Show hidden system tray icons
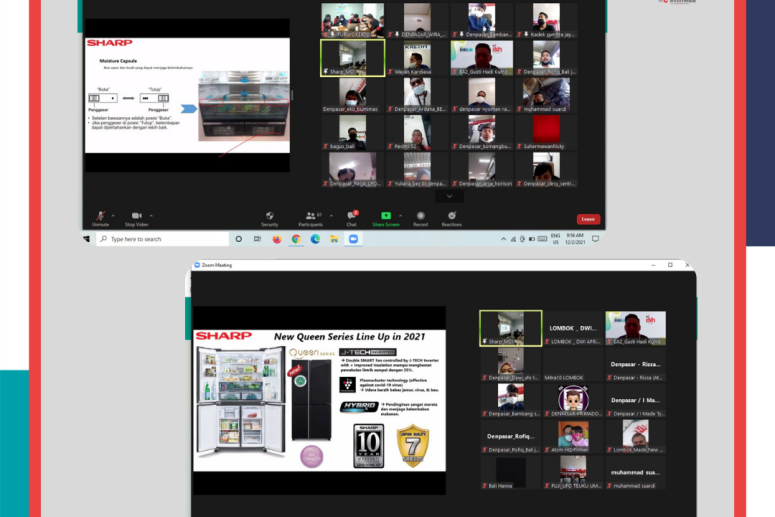 (x=503, y=239)
